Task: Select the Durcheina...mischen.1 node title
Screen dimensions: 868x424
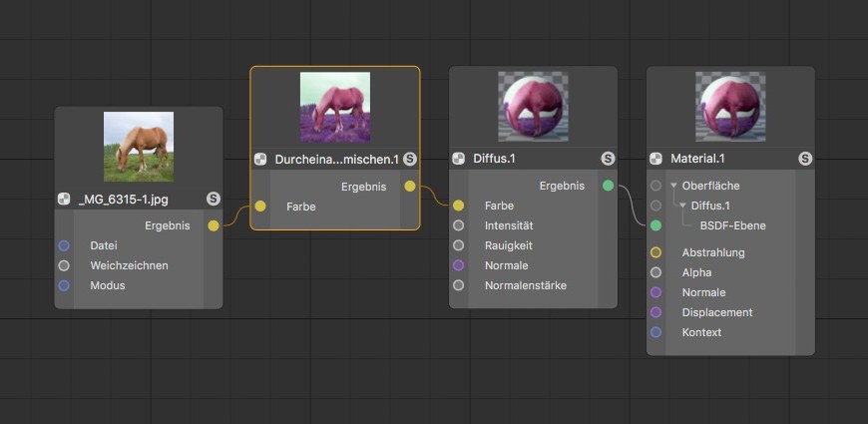Action: pos(336,160)
